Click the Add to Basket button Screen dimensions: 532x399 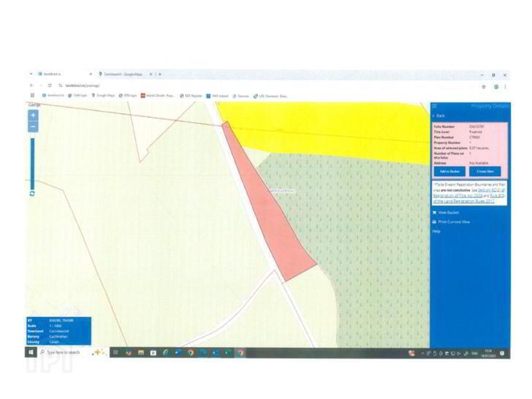[449, 171]
